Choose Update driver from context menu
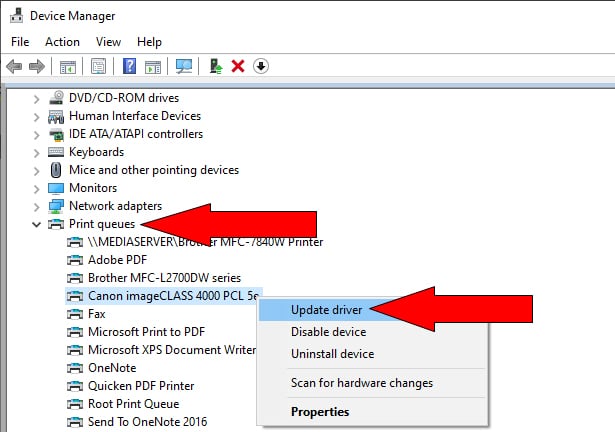 tap(326, 310)
